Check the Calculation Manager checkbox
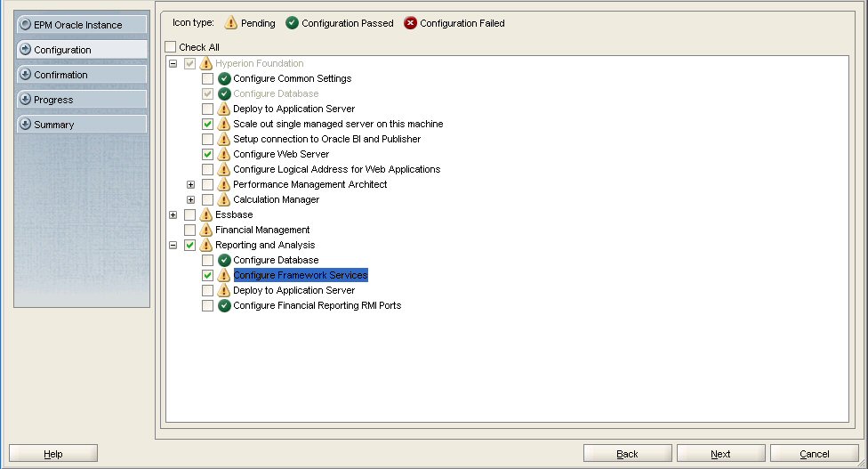 pos(207,199)
